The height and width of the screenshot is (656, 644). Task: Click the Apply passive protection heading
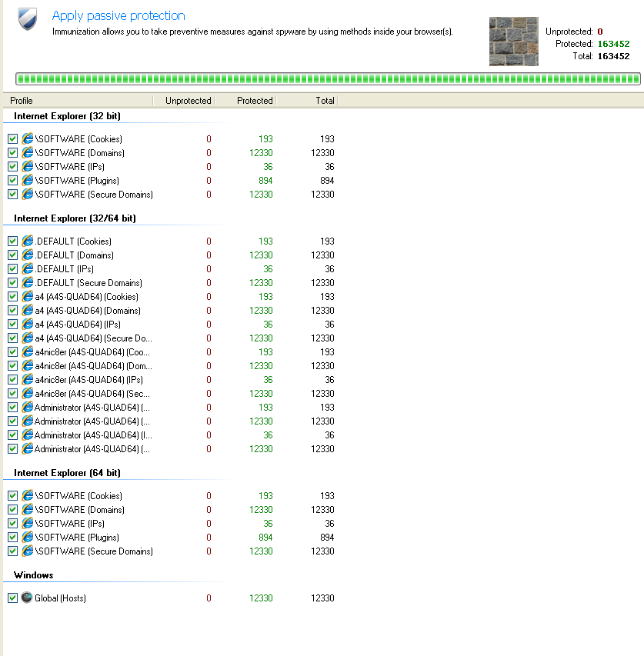coord(118,15)
